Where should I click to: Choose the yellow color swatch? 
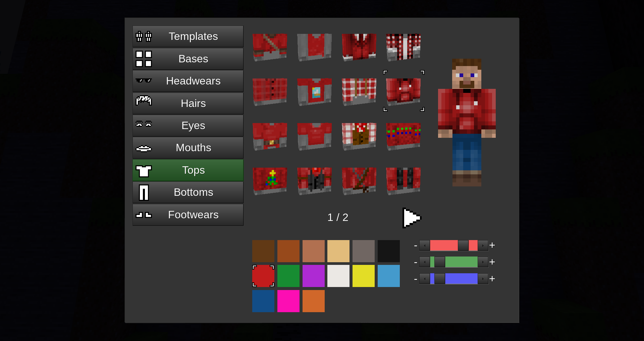pos(363,276)
